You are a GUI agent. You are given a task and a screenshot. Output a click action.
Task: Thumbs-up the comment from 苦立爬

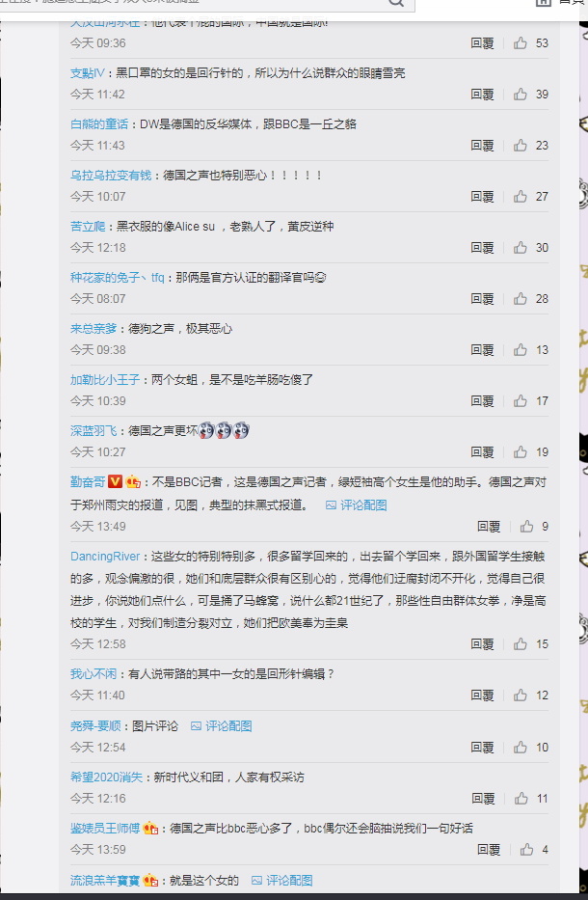pos(521,247)
